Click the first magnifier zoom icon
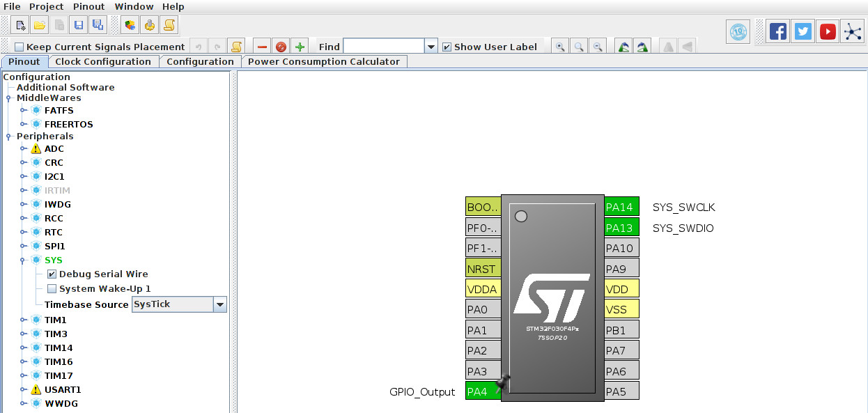Image resolution: width=868 pixels, height=413 pixels. pos(560,47)
